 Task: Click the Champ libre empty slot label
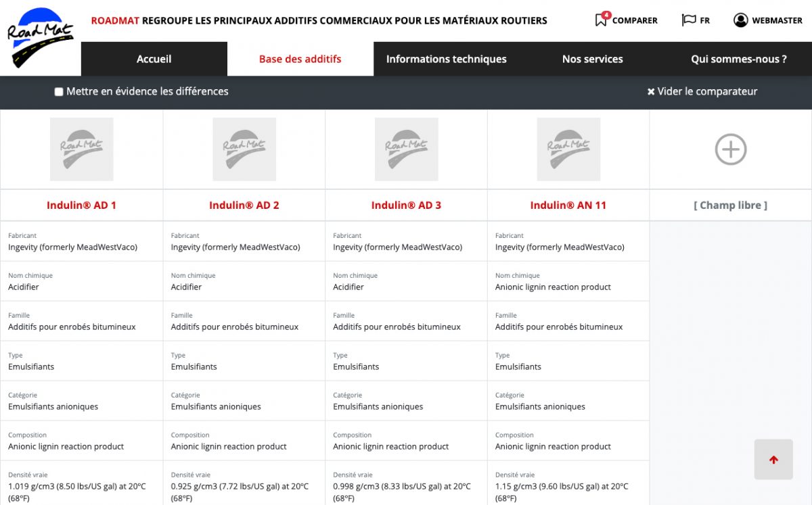pos(730,206)
